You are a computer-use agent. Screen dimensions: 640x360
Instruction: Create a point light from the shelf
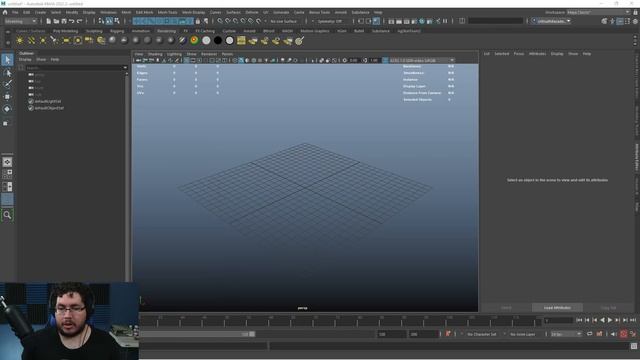coord(42,40)
